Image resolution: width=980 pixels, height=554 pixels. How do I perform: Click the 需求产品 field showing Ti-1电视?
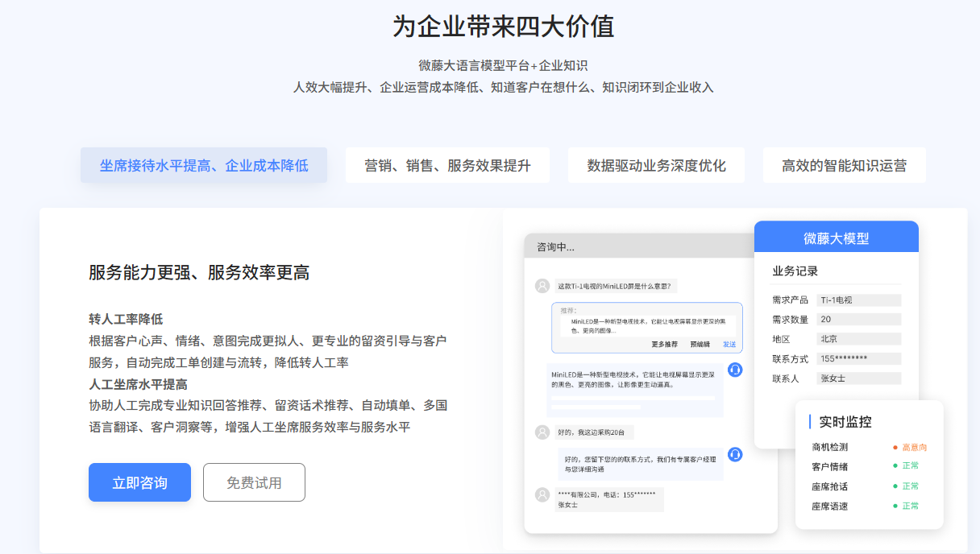pyautogui.click(x=858, y=300)
